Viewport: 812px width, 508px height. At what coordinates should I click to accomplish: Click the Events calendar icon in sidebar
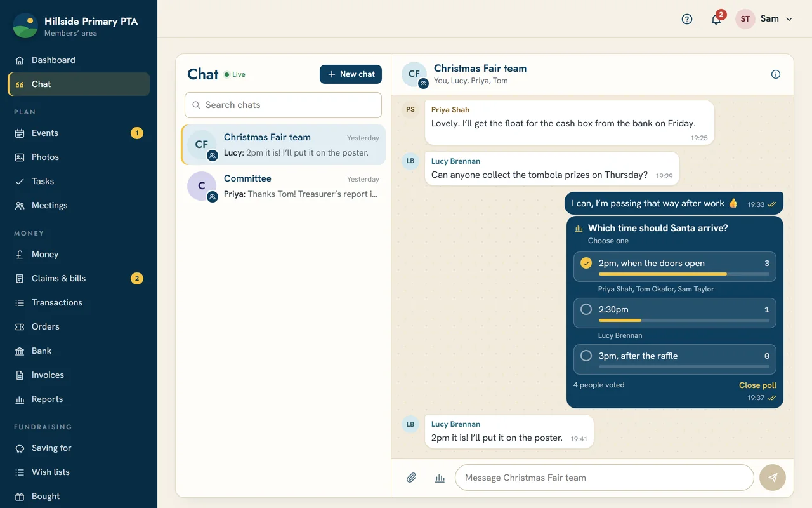[20, 133]
